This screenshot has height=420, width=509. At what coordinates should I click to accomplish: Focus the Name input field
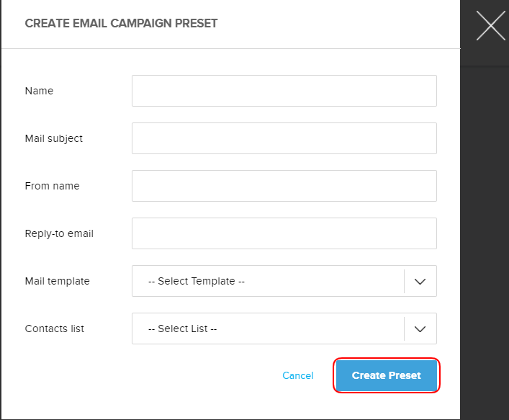[284, 91]
